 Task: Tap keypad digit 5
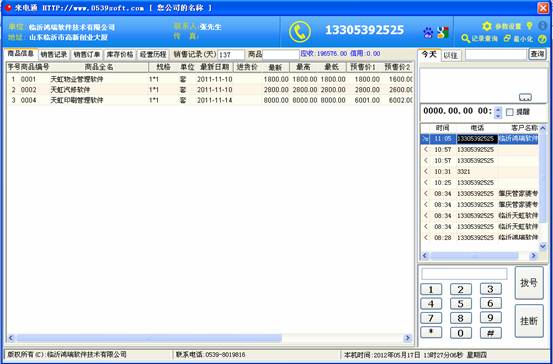(x=460, y=304)
